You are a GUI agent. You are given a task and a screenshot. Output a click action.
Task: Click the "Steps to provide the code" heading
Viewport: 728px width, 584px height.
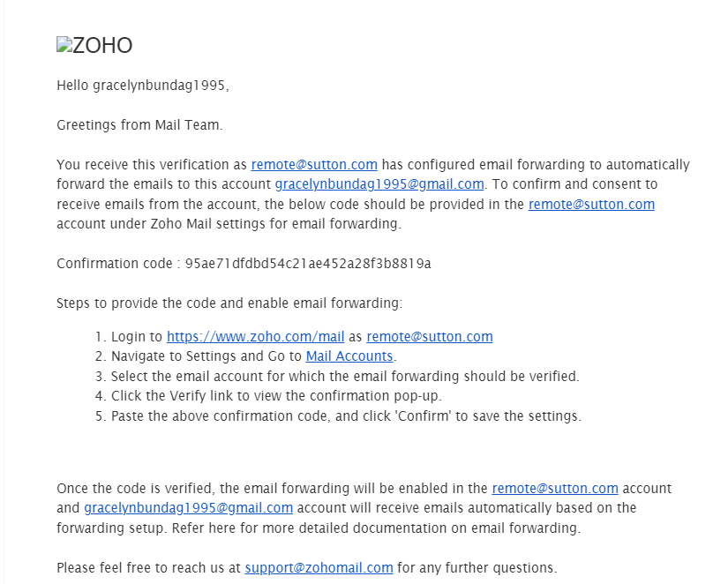point(229,303)
